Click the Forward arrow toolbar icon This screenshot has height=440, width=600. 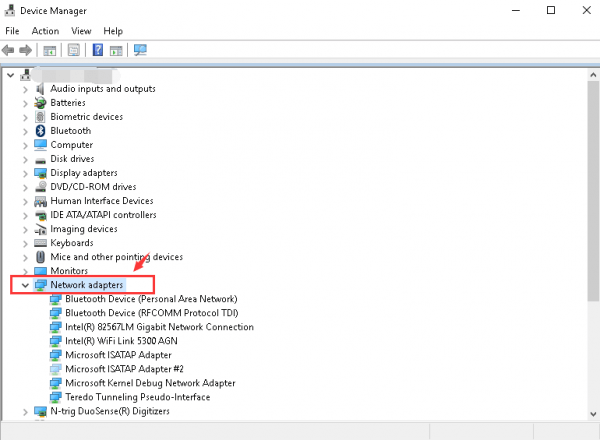pyautogui.click(x=25, y=50)
